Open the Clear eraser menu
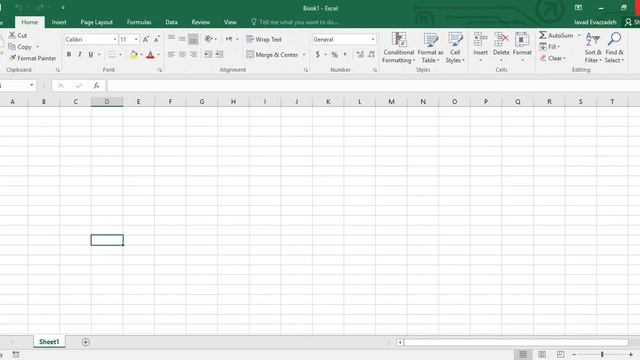 (553, 58)
